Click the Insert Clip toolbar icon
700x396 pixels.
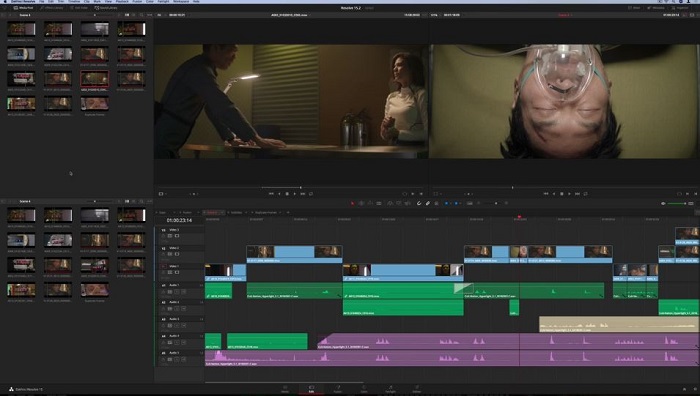tap(390, 203)
